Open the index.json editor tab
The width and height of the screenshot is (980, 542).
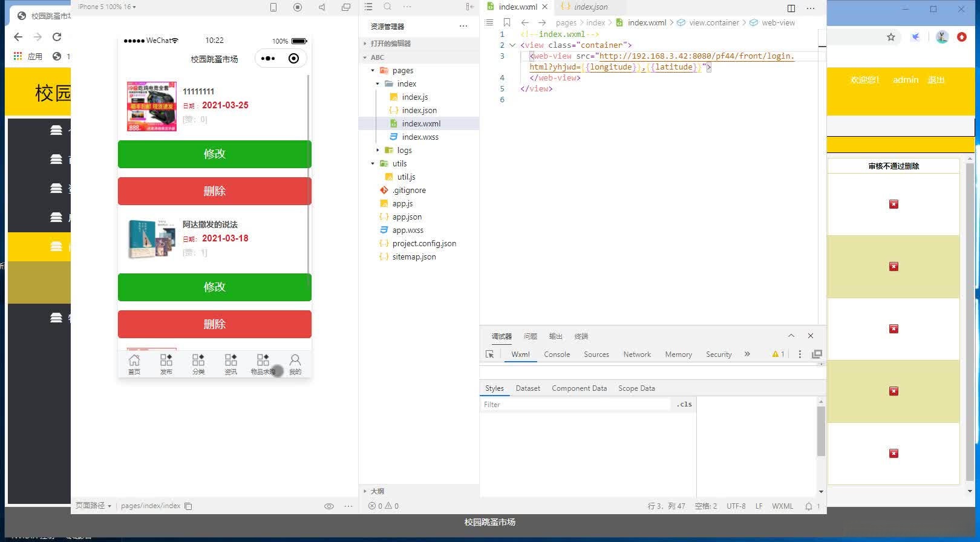pos(590,7)
